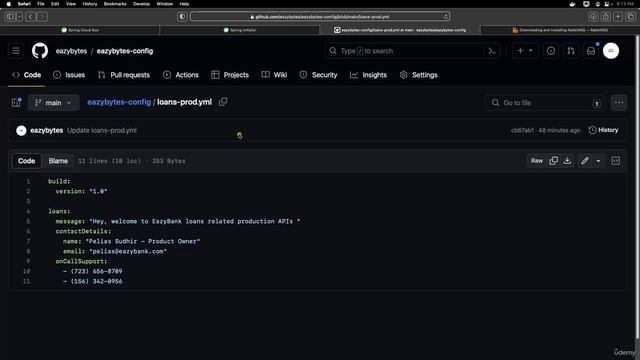Open the file History

[603, 130]
